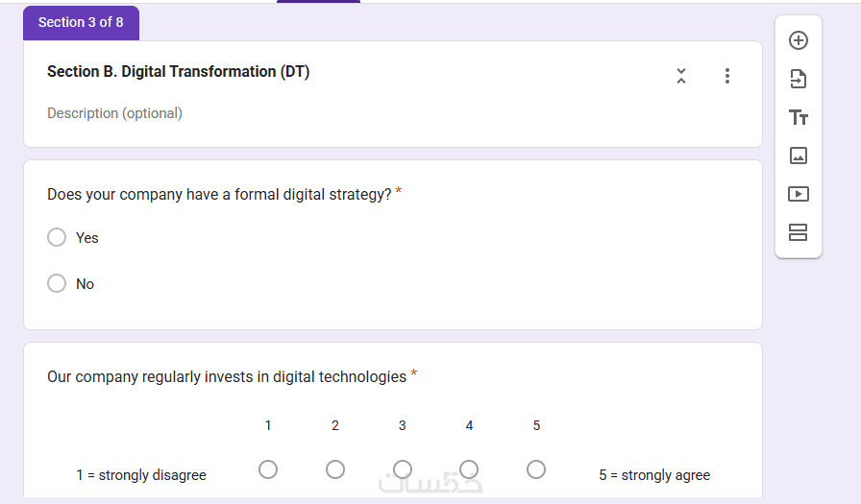861x504 pixels.
Task: Choose rating 3 on the linear scale
Action: tap(403, 469)
